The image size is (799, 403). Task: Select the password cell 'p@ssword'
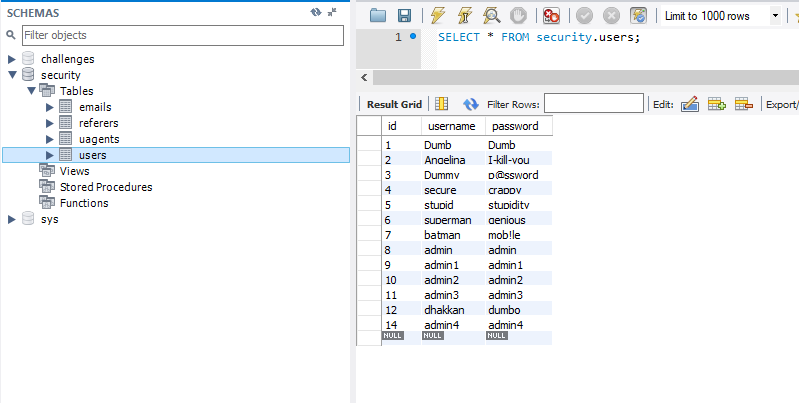click(519, 175)
